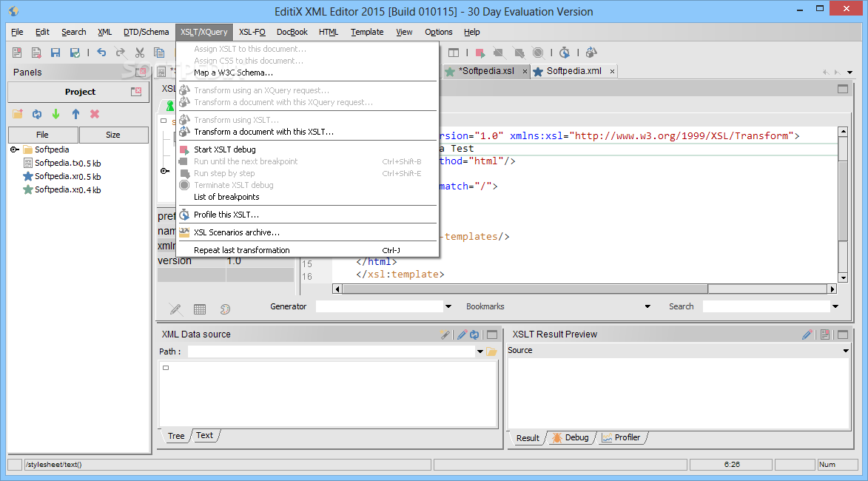The height and width of the screenshot is (481, 868).
Task: Click the green move down arrow
Action: 56,114
